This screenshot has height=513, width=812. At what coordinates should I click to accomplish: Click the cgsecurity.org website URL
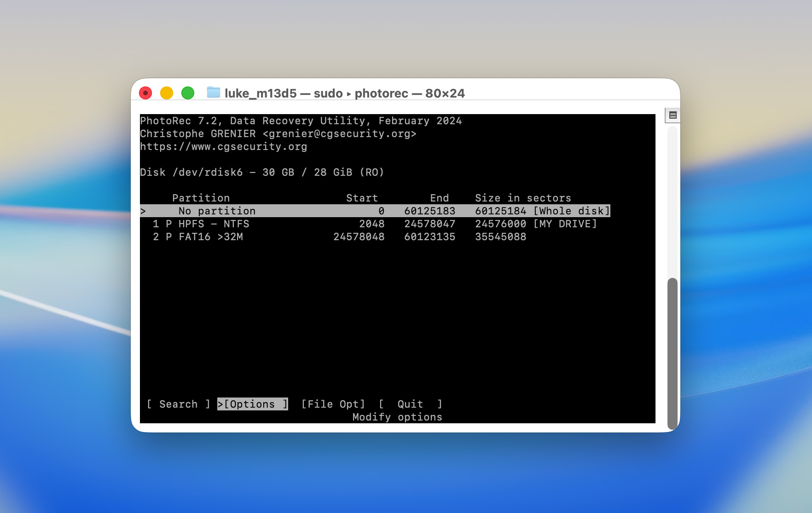[224, 146]
